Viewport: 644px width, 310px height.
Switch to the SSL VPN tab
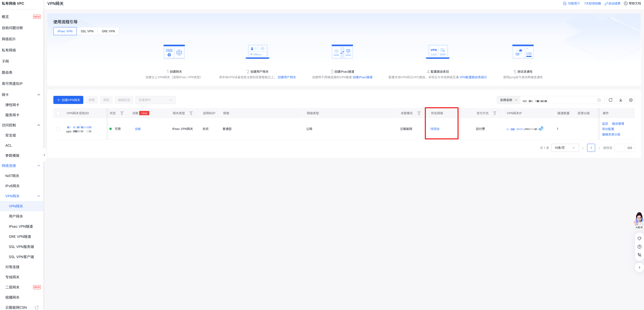point(87,31)
